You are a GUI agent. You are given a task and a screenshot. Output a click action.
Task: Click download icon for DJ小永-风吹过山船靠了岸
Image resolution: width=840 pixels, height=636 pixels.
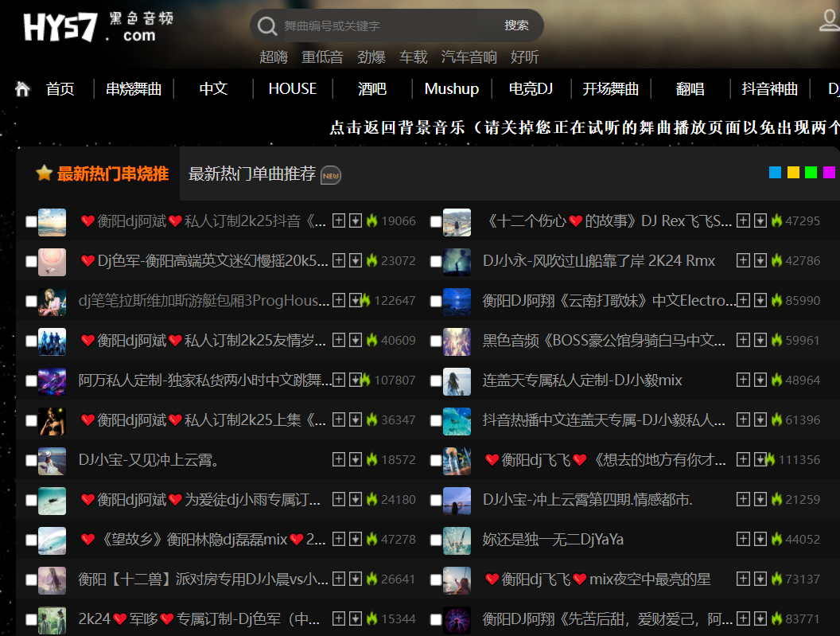pos(760,260)
